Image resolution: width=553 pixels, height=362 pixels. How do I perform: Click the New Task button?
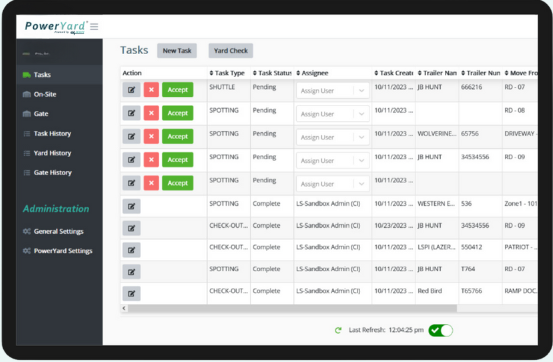tap(177, 50)
